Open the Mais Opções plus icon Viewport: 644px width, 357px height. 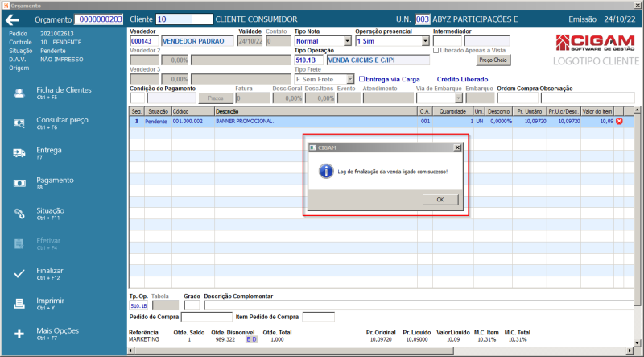point(19,334)
